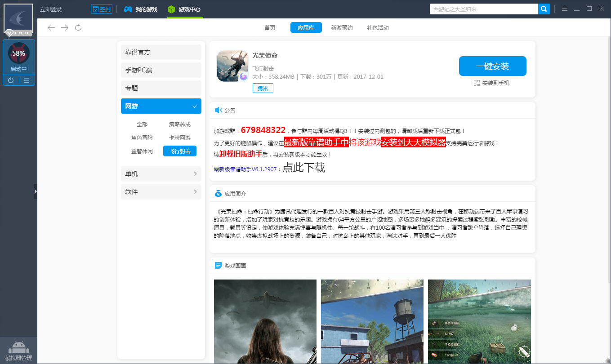Click the 光荣使命 game icon
This screenshot has height=364, width=611.
tap(232, 66)
